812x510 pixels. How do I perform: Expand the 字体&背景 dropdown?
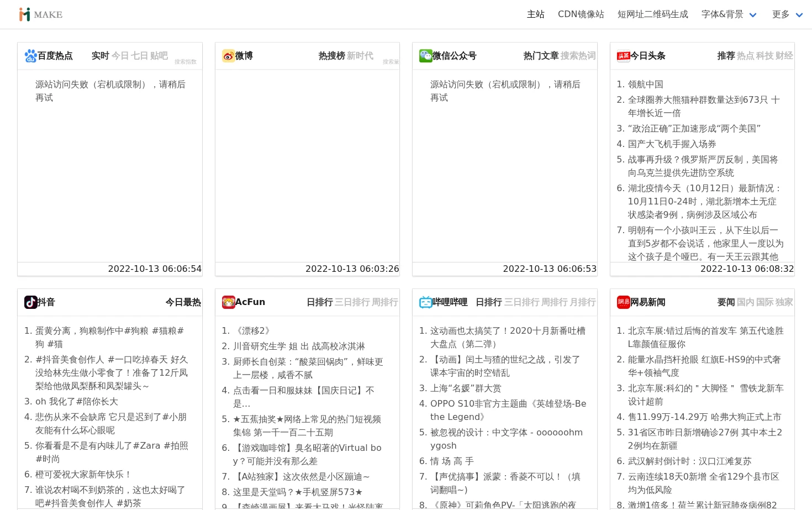point(729,14)
